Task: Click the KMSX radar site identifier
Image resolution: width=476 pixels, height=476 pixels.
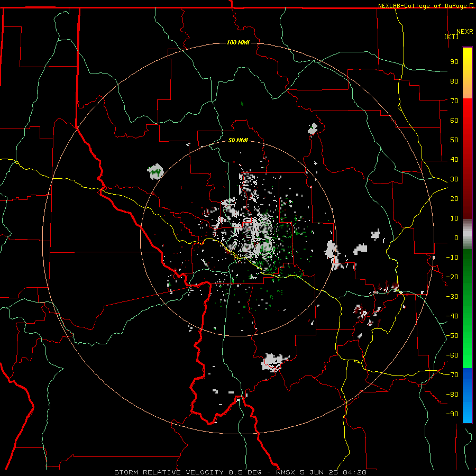Action: [x=286, y=472]
